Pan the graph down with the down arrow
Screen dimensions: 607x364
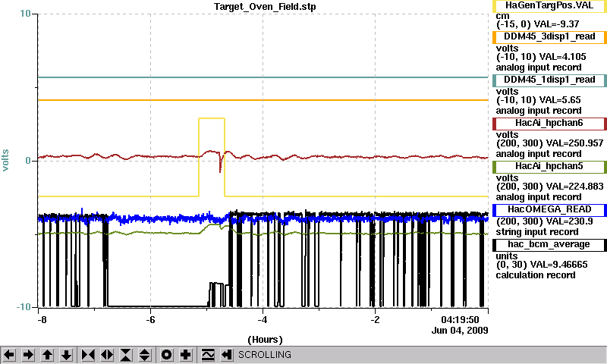coord(67,355)
